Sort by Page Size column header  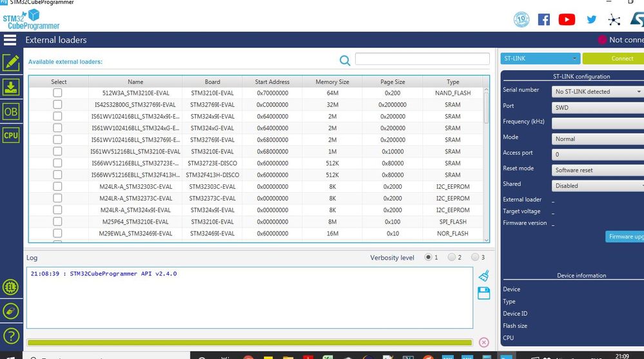[x=392, y=82]
